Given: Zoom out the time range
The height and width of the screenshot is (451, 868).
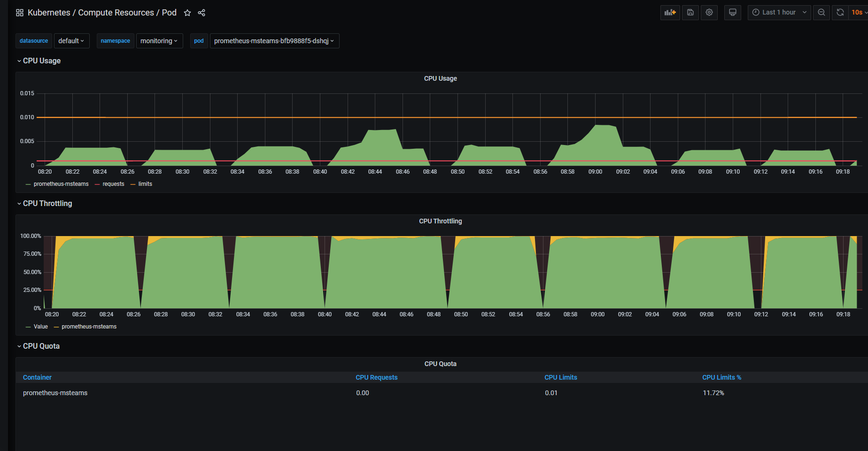Looking at the screenshot, I should 821,12.
